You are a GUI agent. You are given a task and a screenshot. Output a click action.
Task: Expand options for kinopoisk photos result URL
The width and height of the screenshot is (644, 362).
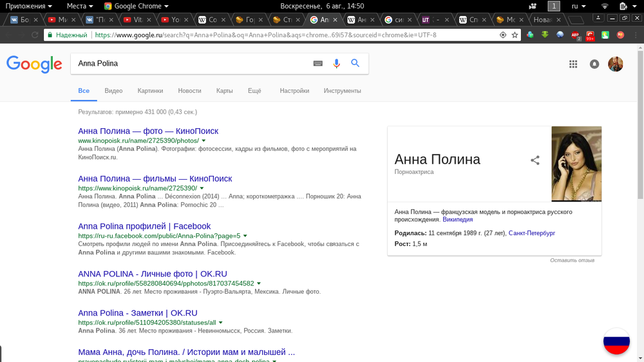pyautogui.click(x=204, y=141)
